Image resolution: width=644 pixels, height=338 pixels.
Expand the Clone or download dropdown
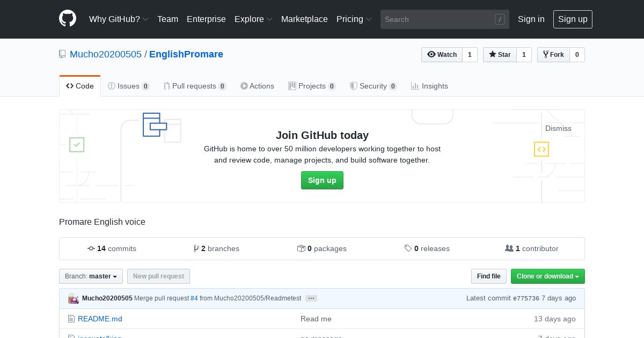pyautogui.click(x=548, y=276)
